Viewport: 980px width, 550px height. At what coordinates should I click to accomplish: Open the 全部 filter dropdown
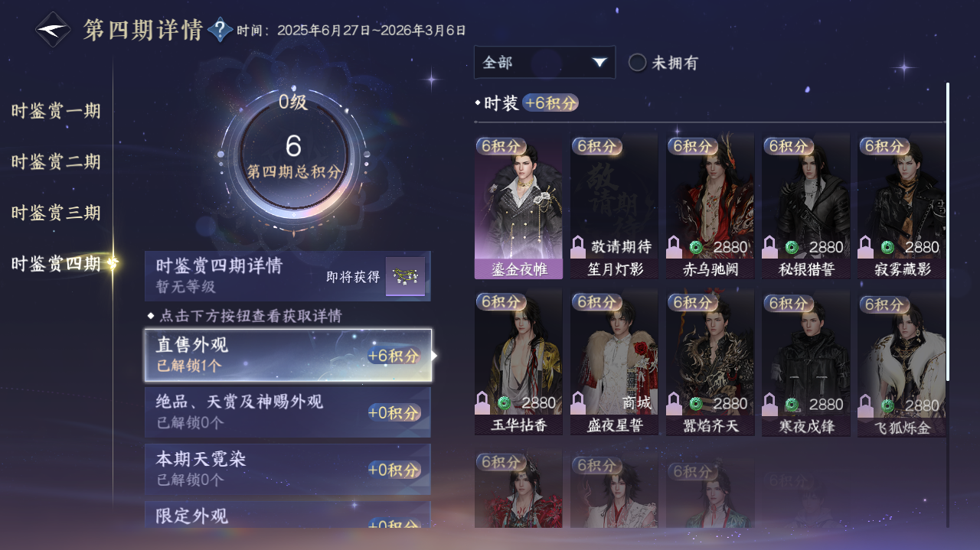[544, 62]
